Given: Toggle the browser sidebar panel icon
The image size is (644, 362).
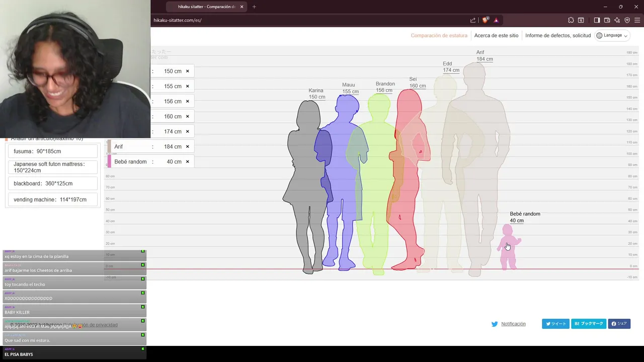Looking at the screenshot, I should 597,20.
